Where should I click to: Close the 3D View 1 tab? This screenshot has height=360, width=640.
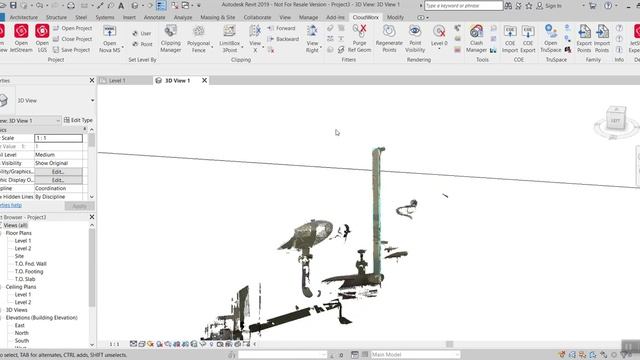pos(204,80)
